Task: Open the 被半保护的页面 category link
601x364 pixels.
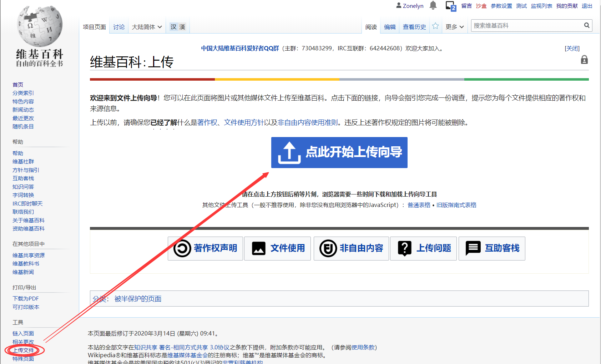Action: tap(138, 299)
